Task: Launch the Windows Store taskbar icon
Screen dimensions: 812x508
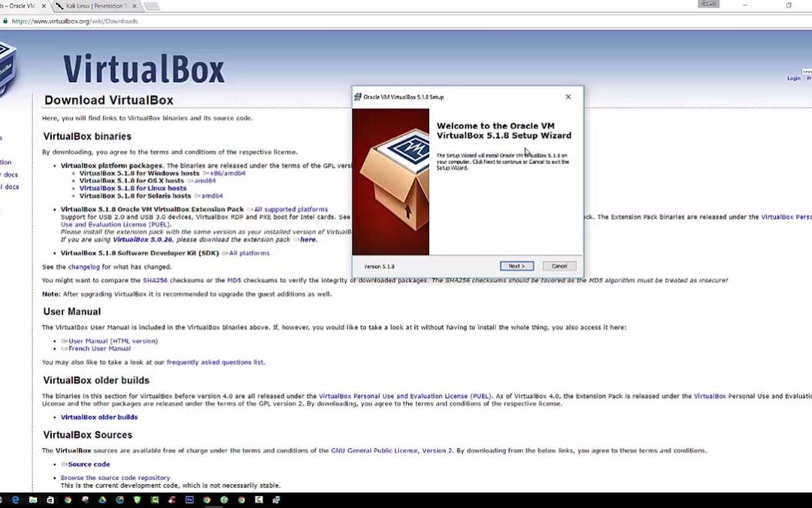Action: [50, 499]
